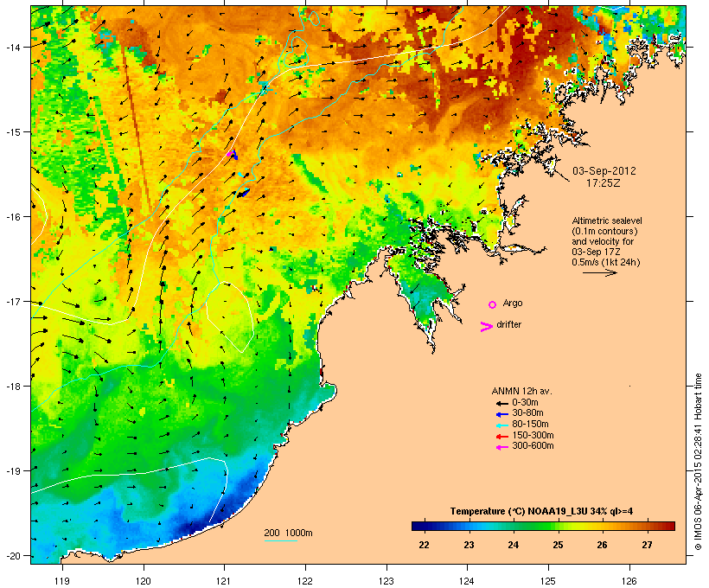Screen dimensions: 709x588
Task: Click the 'Altimetric sealevel' text
Action: (607, 220)
